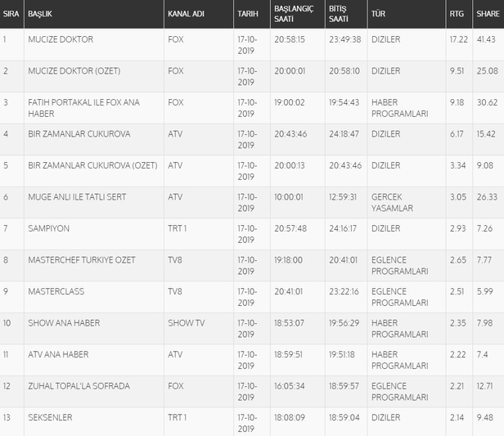Click TV8 channel in MASTERCLASS row
This screenshot has width=504, height=436.
tap(175, 291)
